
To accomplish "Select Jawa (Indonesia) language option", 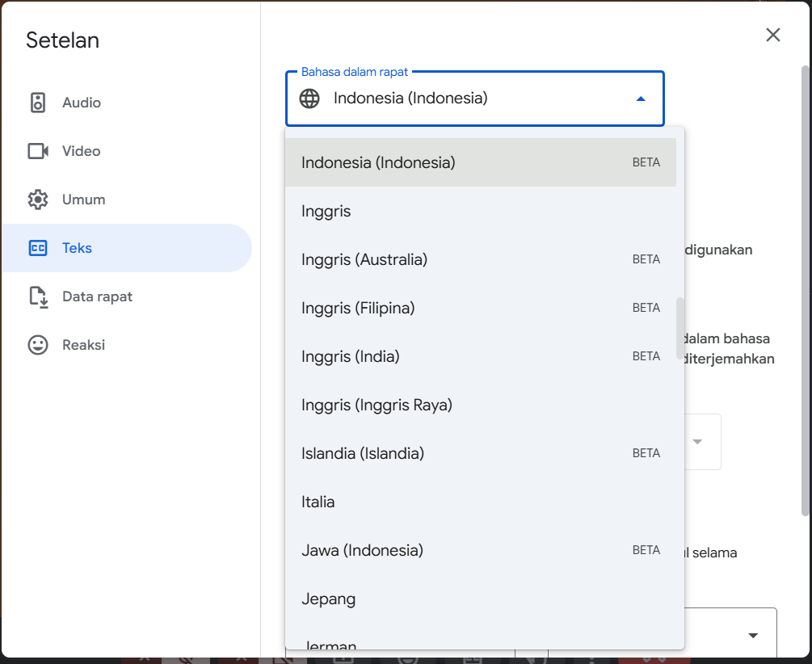I will tap(362, 550).
